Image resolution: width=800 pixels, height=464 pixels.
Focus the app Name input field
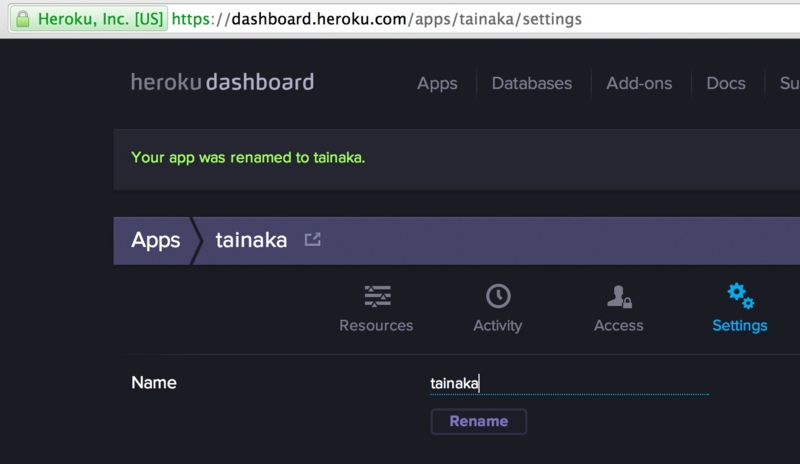tap(569, 383)
